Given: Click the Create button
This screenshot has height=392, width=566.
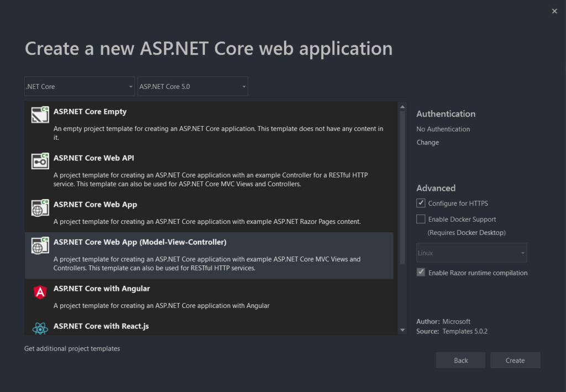Looking at the screenshot, I should coord(515,360).
